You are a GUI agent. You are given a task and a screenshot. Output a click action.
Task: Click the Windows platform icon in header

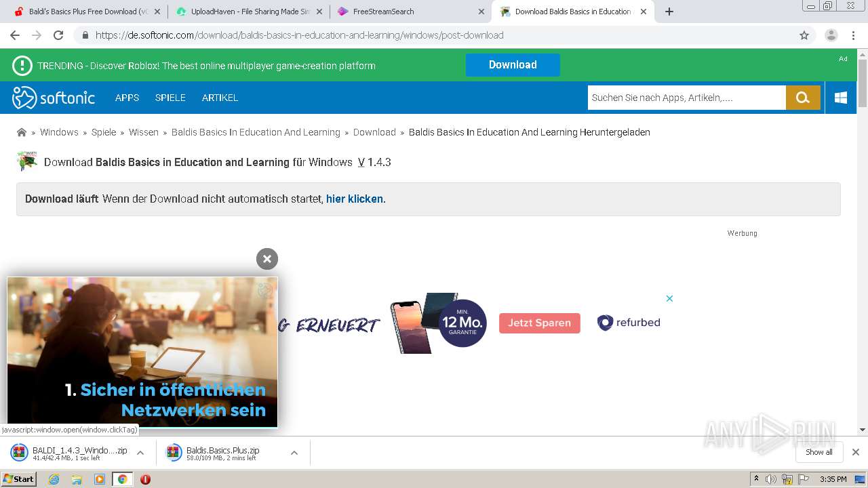pyautogui.click(x=841, y=98)
